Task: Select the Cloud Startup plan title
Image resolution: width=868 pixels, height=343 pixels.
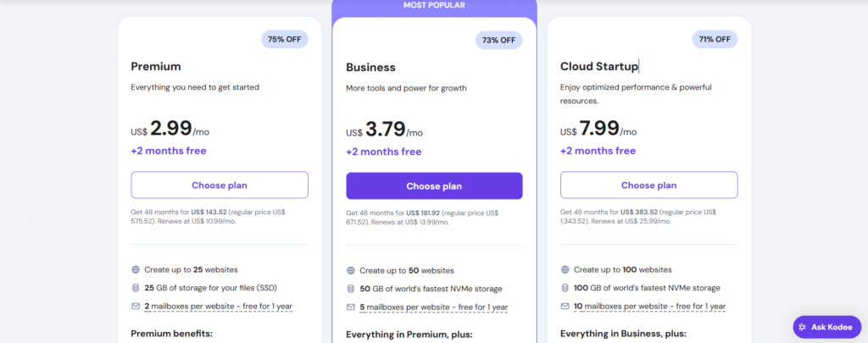Action: 599,66
